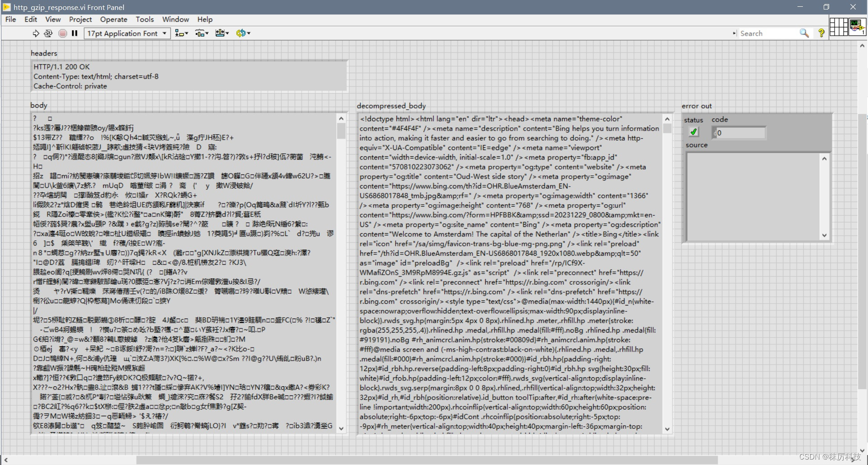Toggle the status checkmark in error out
The image size is (868, 465).
point(694,132)
